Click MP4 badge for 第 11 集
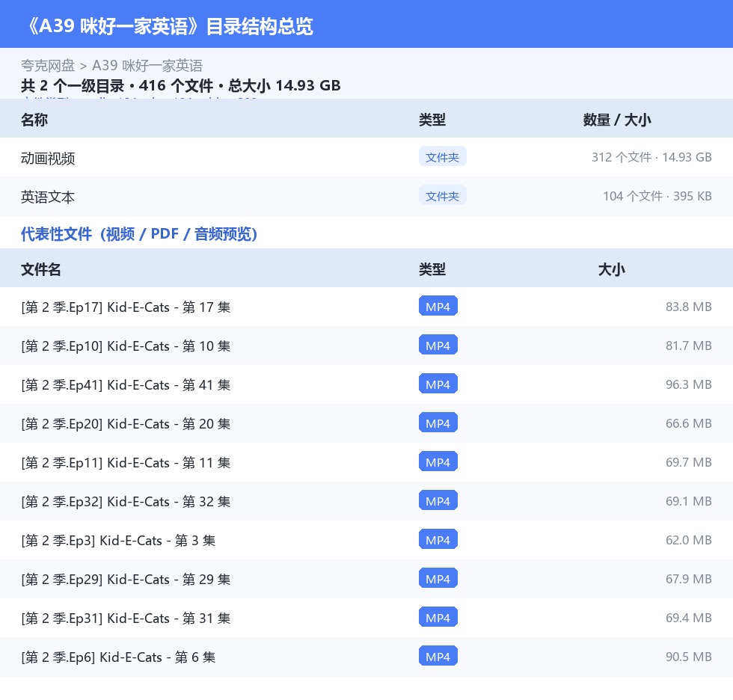Viewport: 733px width, 700px height. pos(438,461)
